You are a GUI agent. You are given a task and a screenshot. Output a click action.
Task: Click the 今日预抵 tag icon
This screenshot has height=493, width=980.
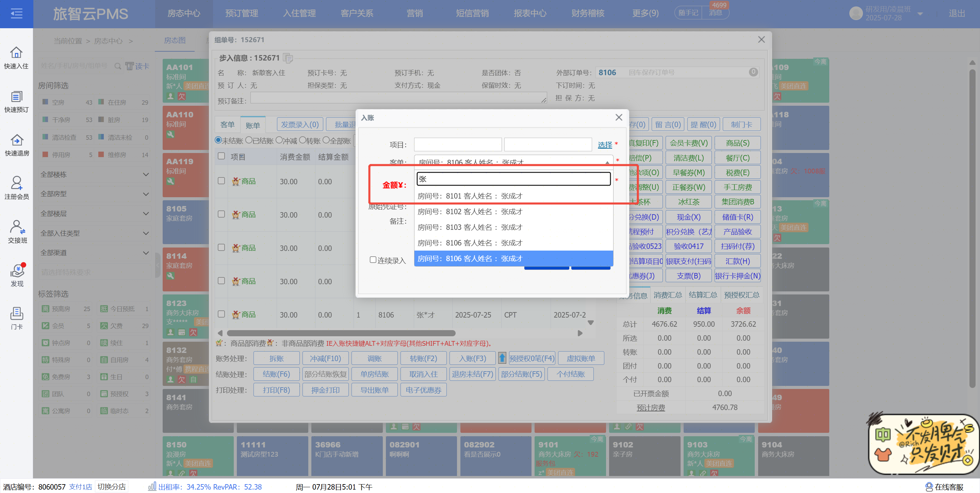(104, 309)
